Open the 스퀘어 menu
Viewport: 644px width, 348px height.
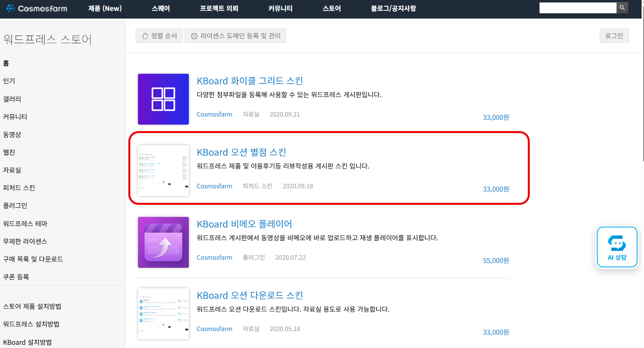point(161,8)
